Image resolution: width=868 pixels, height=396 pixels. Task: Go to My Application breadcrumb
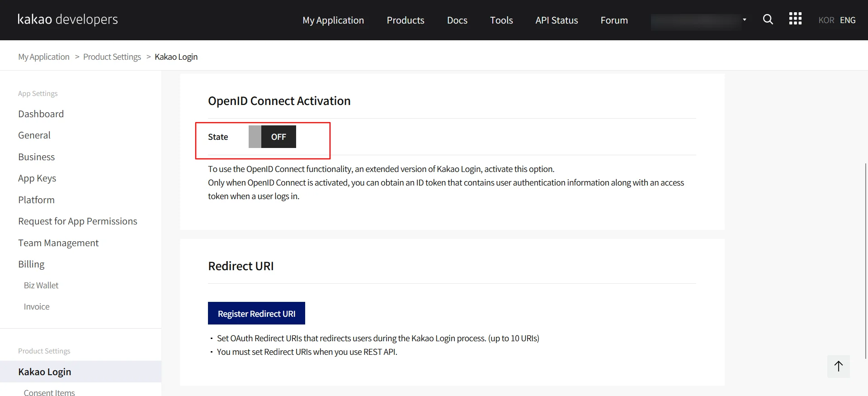pos(44,57)
